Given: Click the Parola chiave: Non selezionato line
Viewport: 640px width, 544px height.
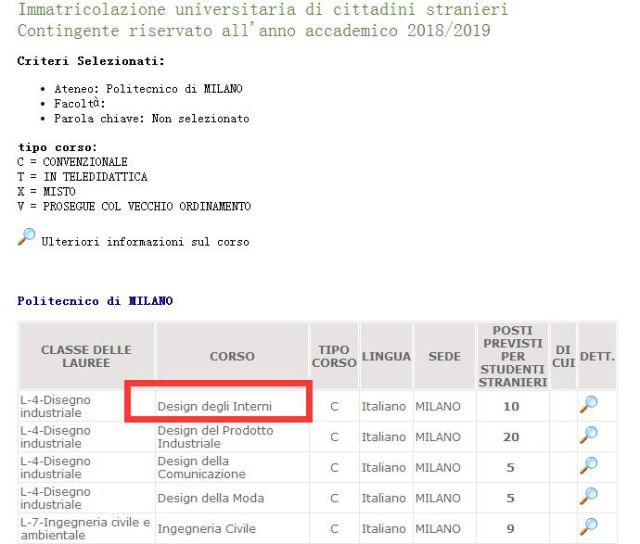Looking at the screenshot, I should [151, 119].
